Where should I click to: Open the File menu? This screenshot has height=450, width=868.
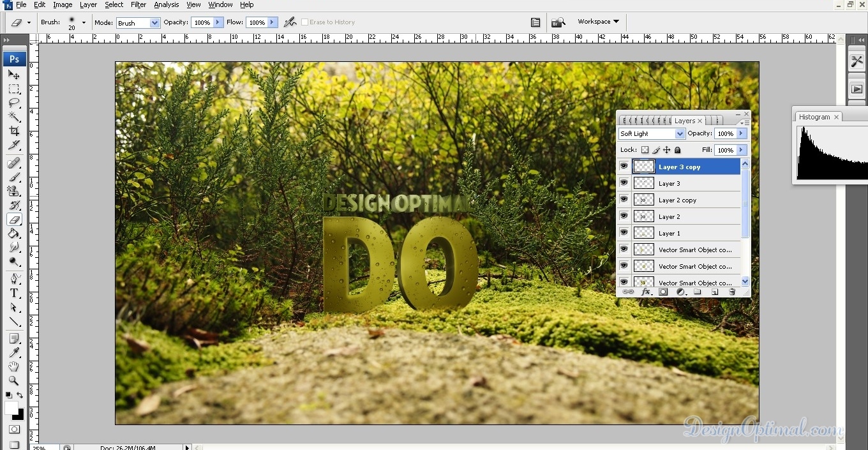pyautogui.click(x=21, y=4)
